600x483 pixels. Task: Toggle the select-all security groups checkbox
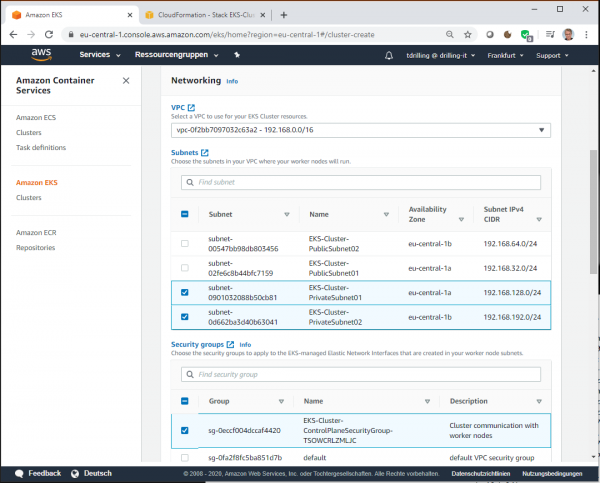[x=184, y=401]
